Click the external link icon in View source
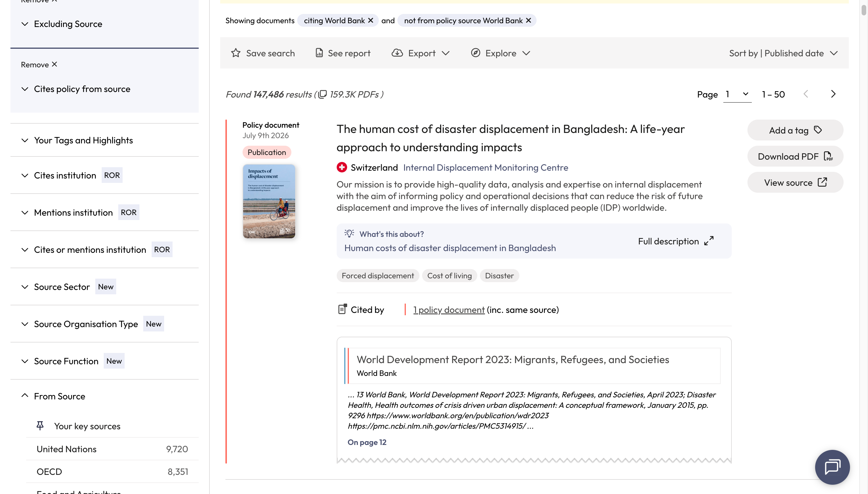The width and height of the screenshot is (868, 494). (822, 182)
